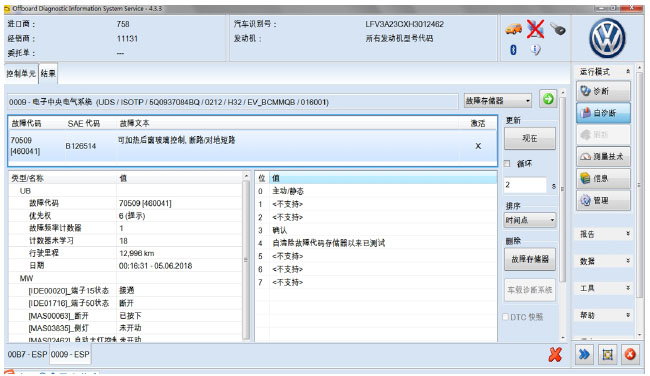This screenshot has width=650, height=376.
Task: Click the bit 0 主动/静态 row
Action: pos(376,191)
